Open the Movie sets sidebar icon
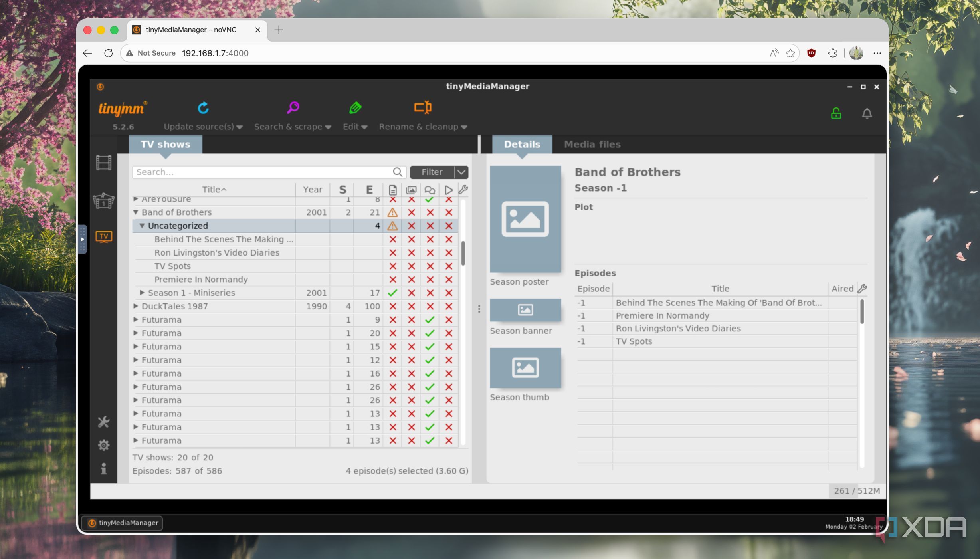 pyautogui.click(x=104, y=200)
